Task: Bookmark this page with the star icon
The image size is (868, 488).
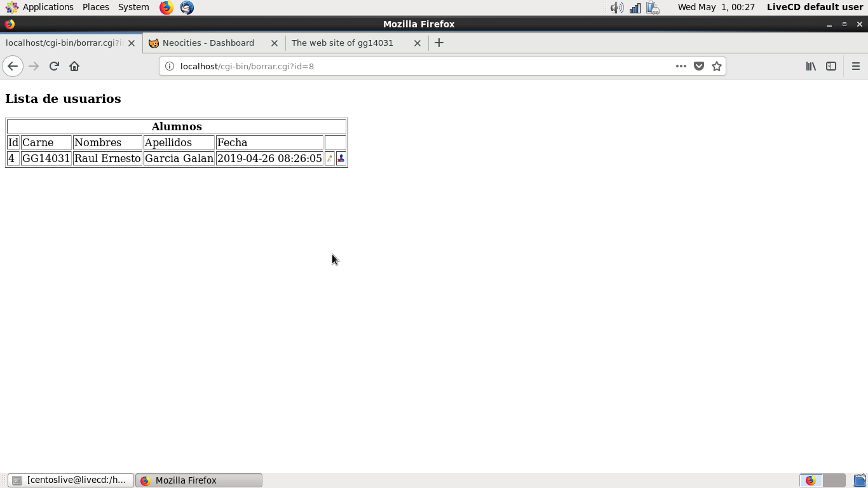Action: point(717,66)
